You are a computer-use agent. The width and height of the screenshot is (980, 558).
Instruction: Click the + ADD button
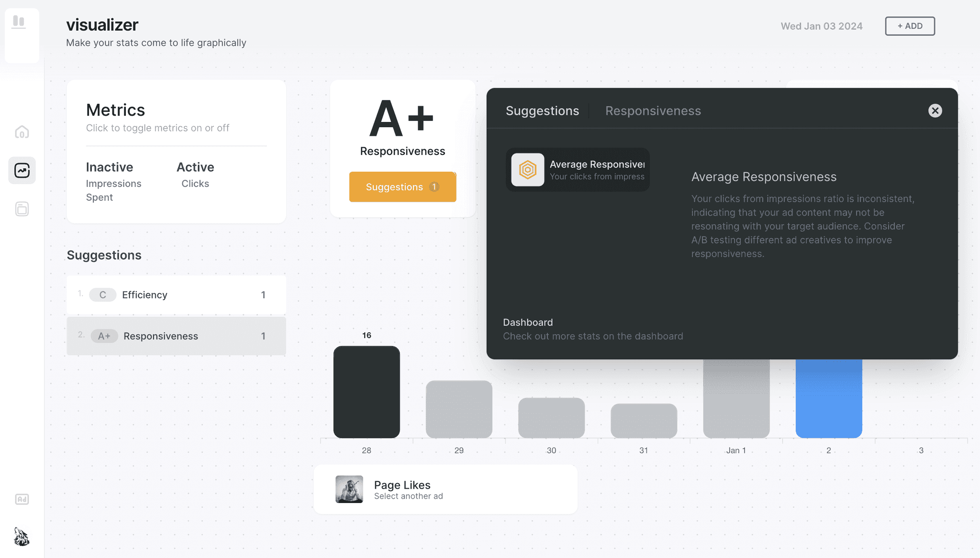pyautogui.click(x=909, y=26)
